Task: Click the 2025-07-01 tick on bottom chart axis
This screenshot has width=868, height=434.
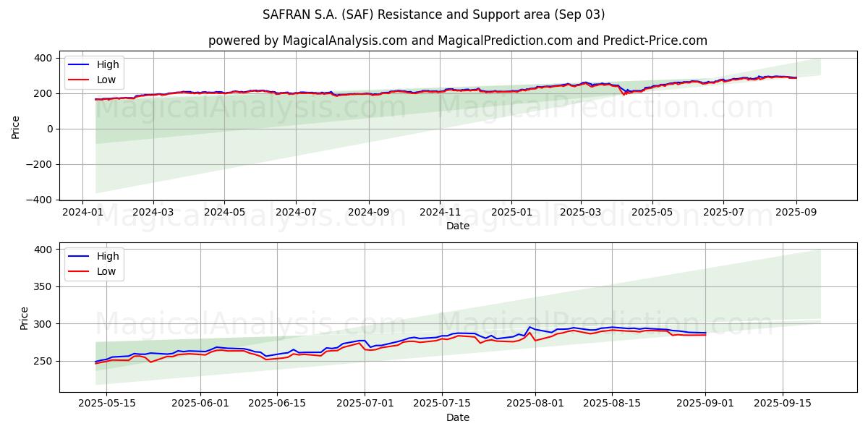Action: pyautogui.click(x=365, y=404)
